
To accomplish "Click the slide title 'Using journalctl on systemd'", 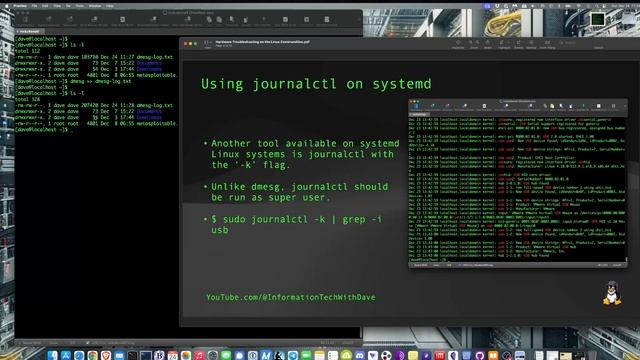I will click(x=316, y=84).
